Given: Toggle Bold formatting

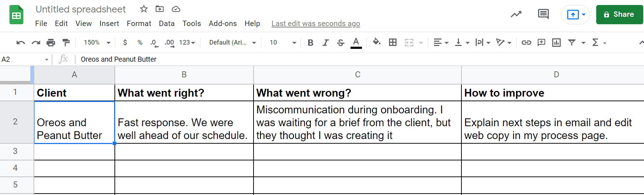Looking at the screenshot, I should (310, 43).
